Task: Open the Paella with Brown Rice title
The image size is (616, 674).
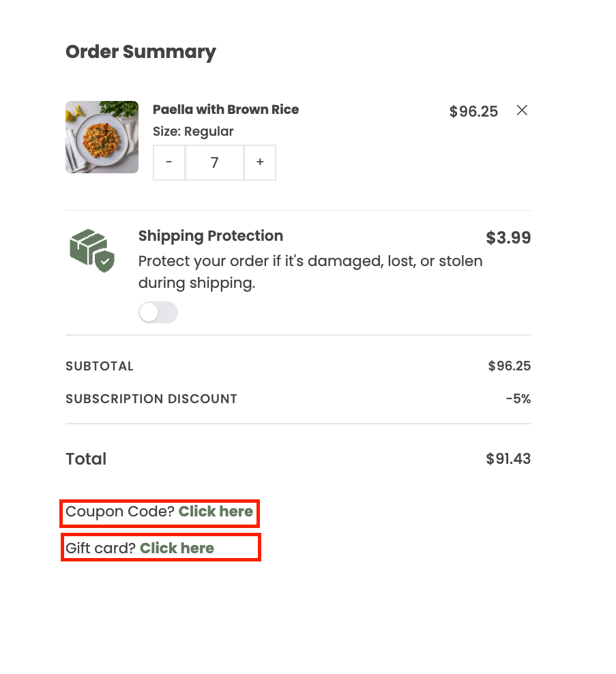Action: pos(226,110)
